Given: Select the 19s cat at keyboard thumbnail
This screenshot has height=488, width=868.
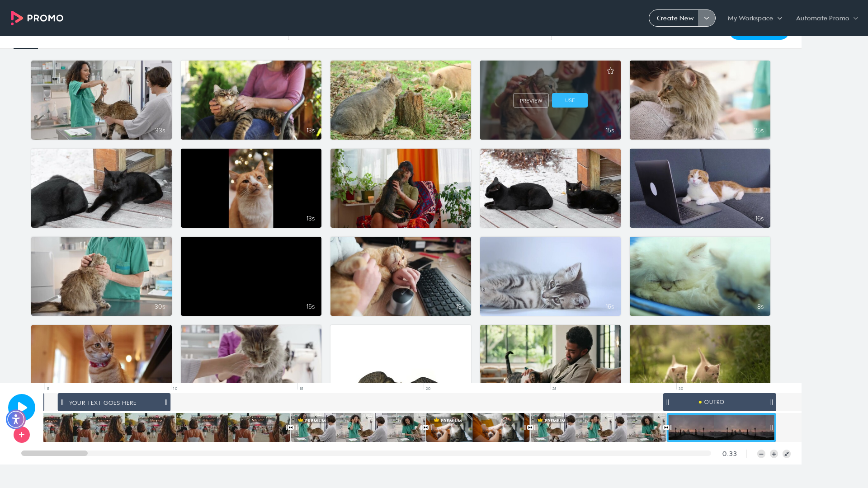Looking at the screenshot, I should coord(401,276).
